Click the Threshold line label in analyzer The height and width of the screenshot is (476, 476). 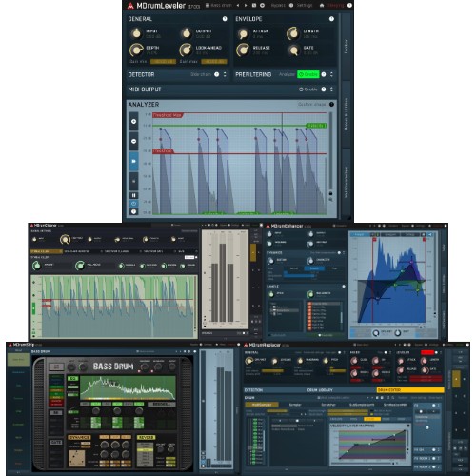pyautogui.click(x=163, y=151)
